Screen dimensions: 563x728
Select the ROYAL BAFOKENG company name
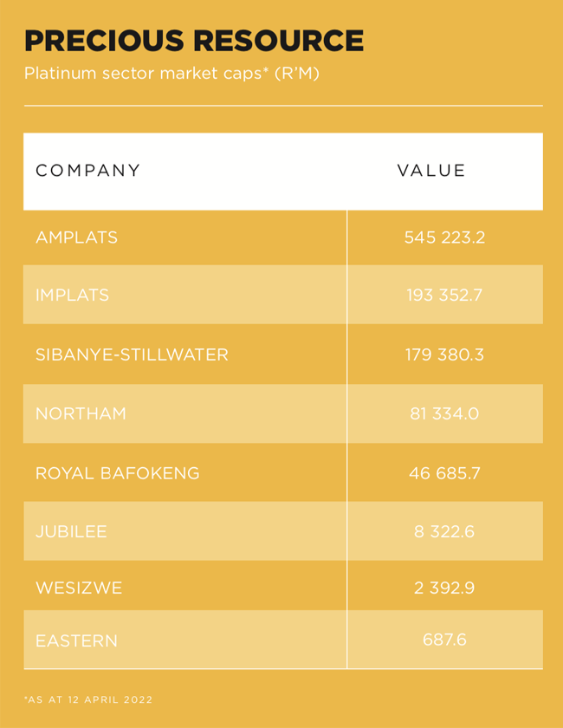pyautogui.click(x=118, y=473)
